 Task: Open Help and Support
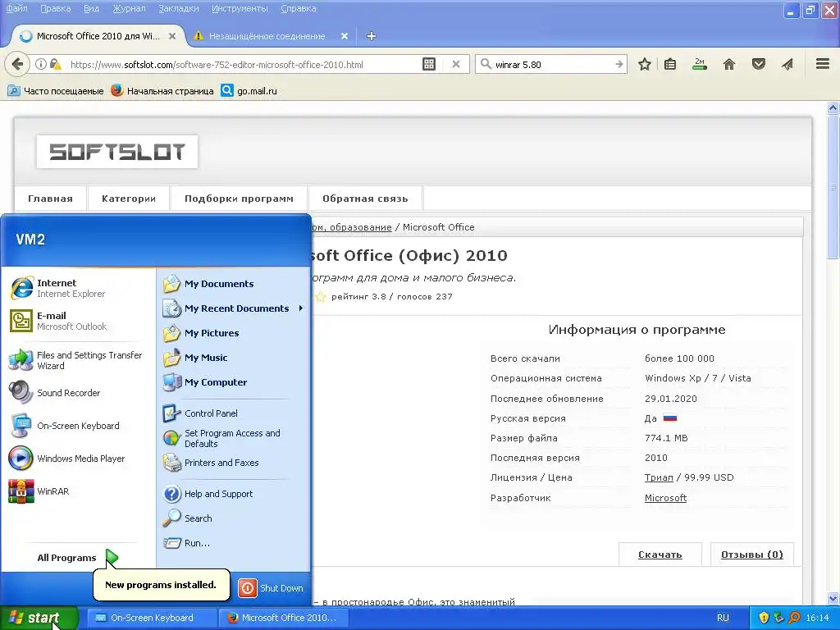click(x=208, y=494)
